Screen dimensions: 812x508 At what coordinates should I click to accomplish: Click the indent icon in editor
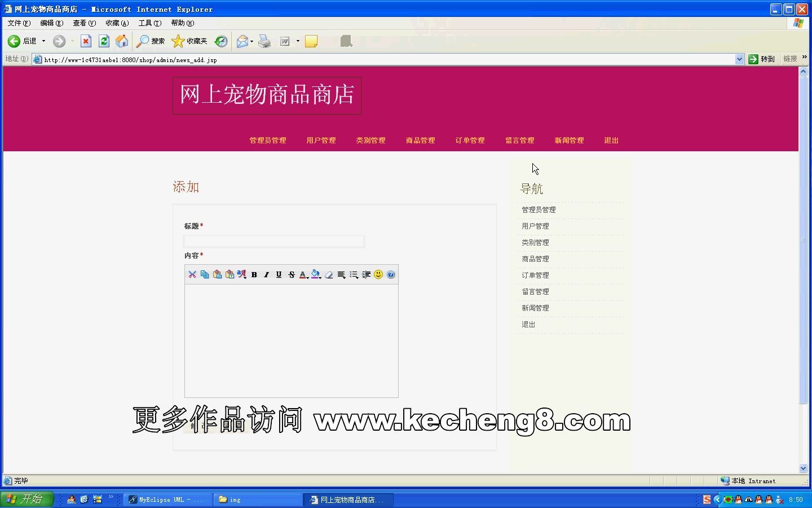[x=366, y=274]
